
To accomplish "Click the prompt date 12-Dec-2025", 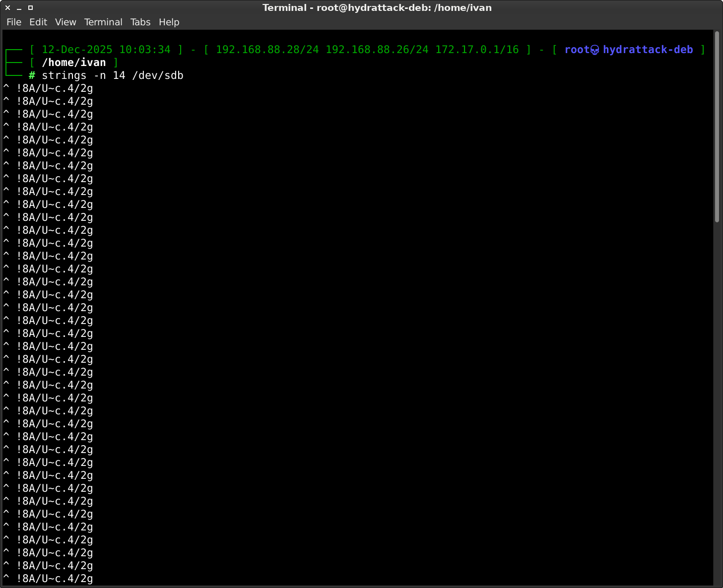I will [77, 50].
